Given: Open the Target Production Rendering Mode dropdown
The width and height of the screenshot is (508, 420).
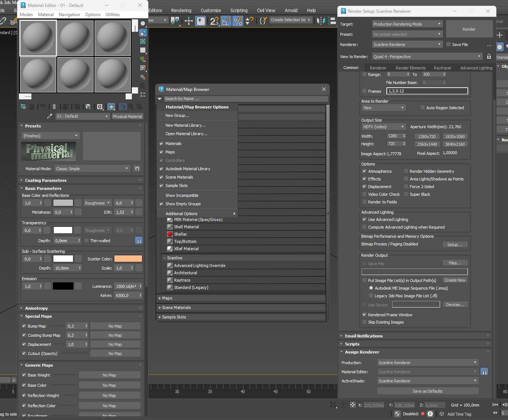Looking at the screenshot, I should pos(408,24).
